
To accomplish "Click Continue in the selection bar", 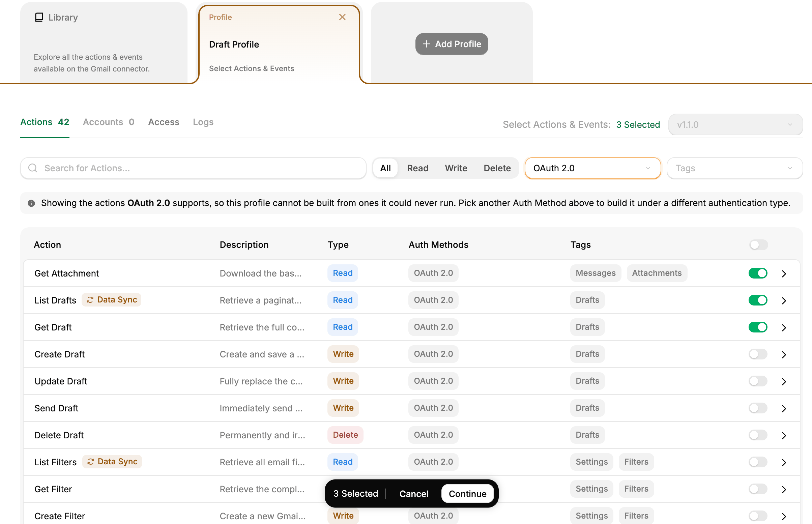I will coord(467,493).
